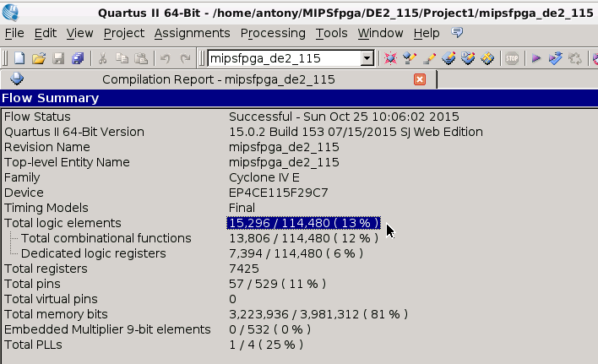Open a file with the folder icon
The image size is (598, 364).
pos(39,58)
